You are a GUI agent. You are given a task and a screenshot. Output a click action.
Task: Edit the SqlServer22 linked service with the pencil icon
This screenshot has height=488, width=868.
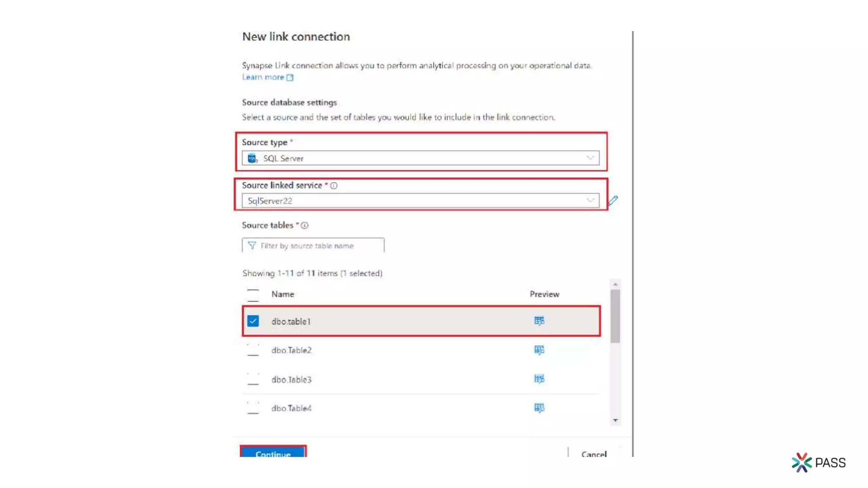(x=613, y=200)
